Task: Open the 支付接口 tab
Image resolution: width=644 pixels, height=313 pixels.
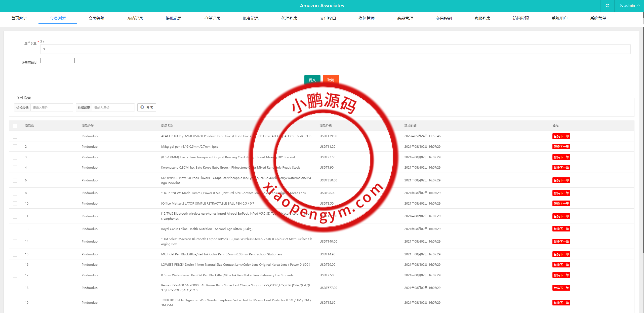Action: click(328, 18)
